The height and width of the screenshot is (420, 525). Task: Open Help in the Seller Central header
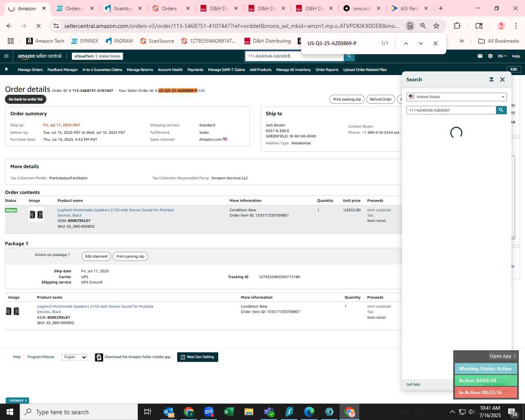pyautogui.click(x=516, y=56)
